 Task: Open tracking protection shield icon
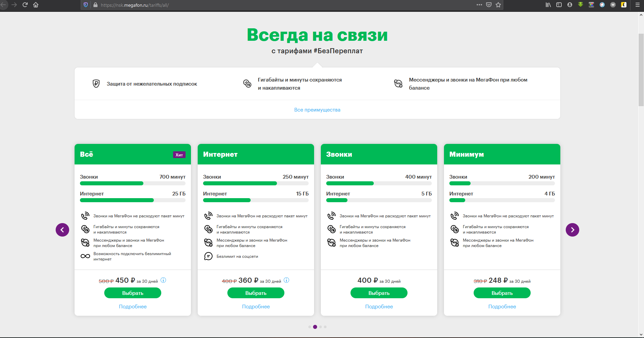86,5
